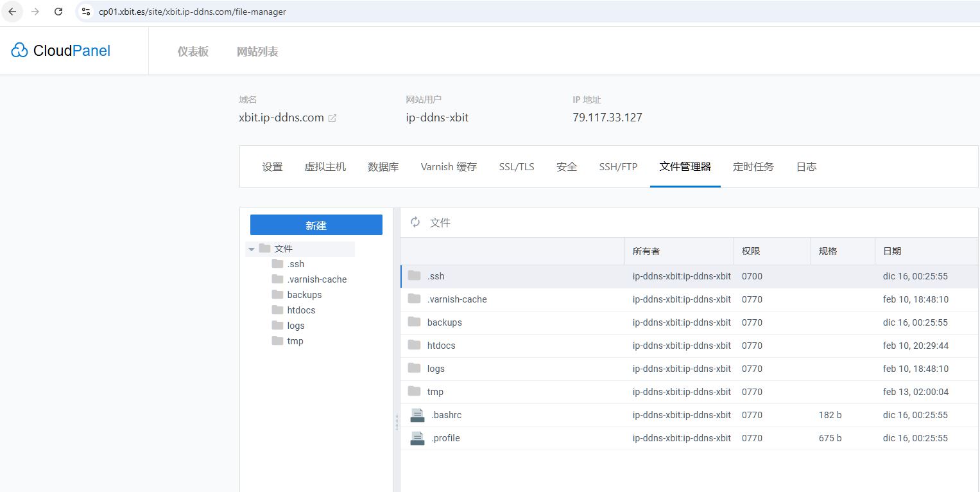Click the browser address bar URL
The width and height of the screenshot is (980, 492).
coord(193,12)
